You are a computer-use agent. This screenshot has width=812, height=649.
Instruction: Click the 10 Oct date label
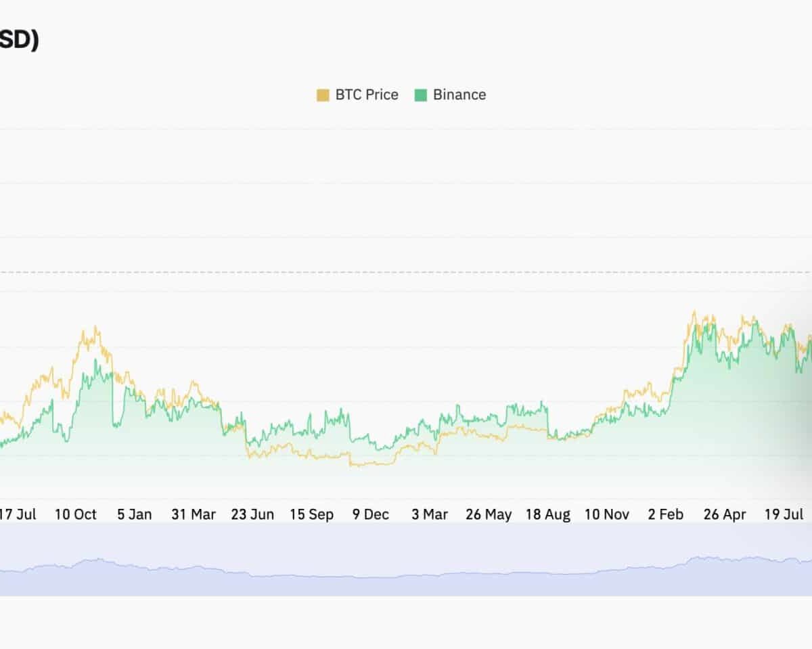click(x=76, y=514)
